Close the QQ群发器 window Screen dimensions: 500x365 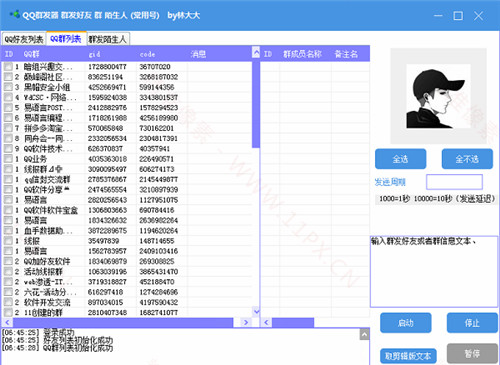pos(478,15)
